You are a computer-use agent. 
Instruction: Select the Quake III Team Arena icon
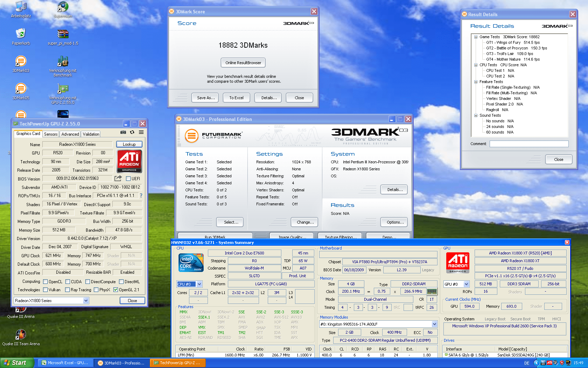pyautogui.click(x=21, y=338)
